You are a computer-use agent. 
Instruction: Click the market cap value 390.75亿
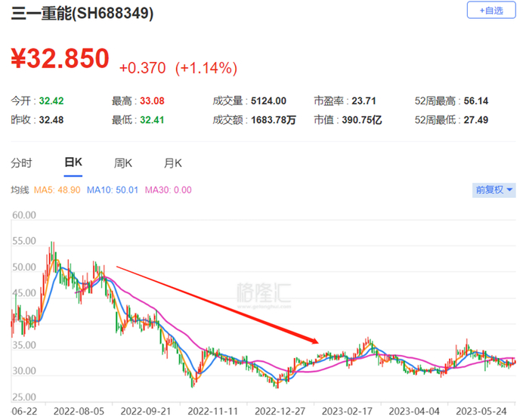[362, 120]
